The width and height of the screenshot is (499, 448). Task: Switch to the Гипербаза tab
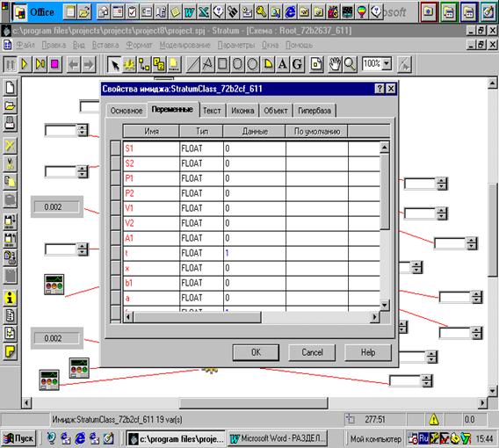[x=315, y=111]
